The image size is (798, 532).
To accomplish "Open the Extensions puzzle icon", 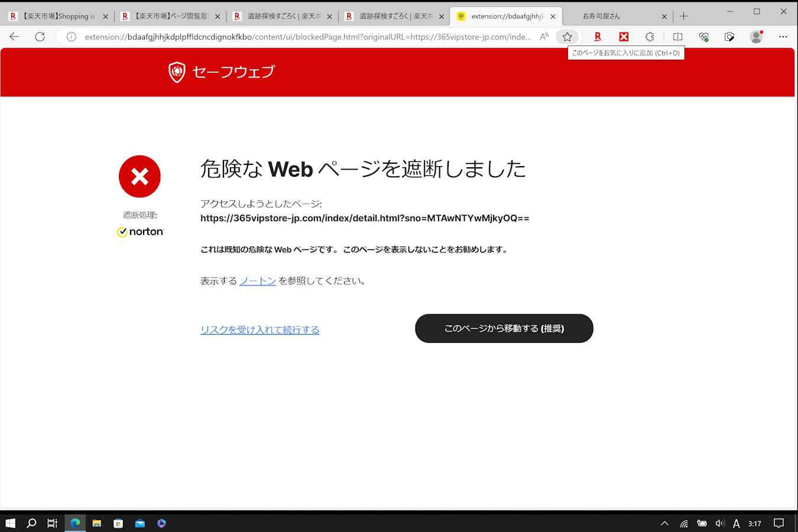I will 650,37.
